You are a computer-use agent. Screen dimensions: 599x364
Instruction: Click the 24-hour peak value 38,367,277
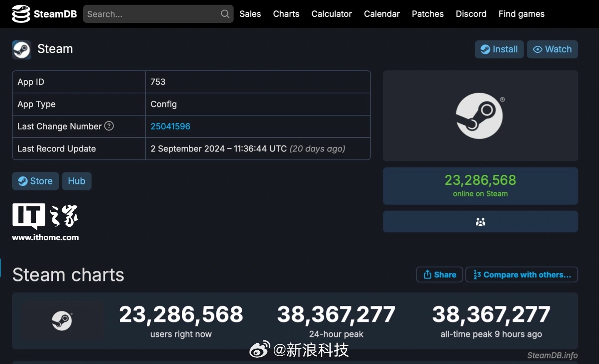pos(336,314)
